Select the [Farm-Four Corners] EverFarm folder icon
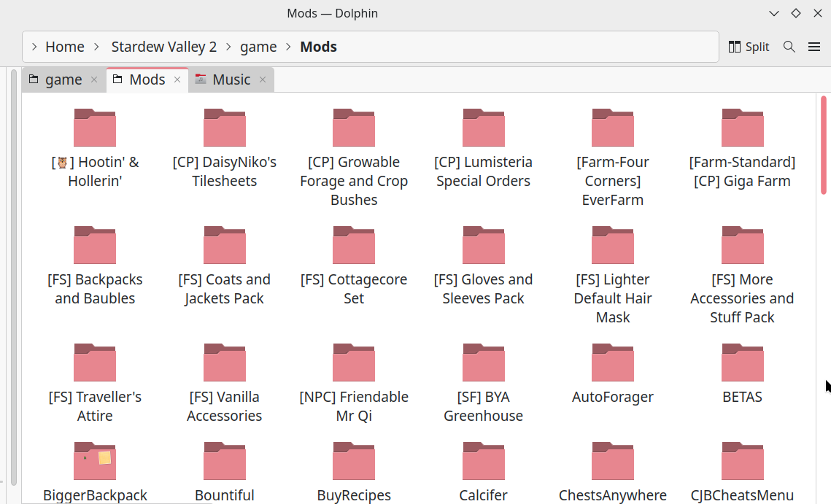 click(613, 128)
